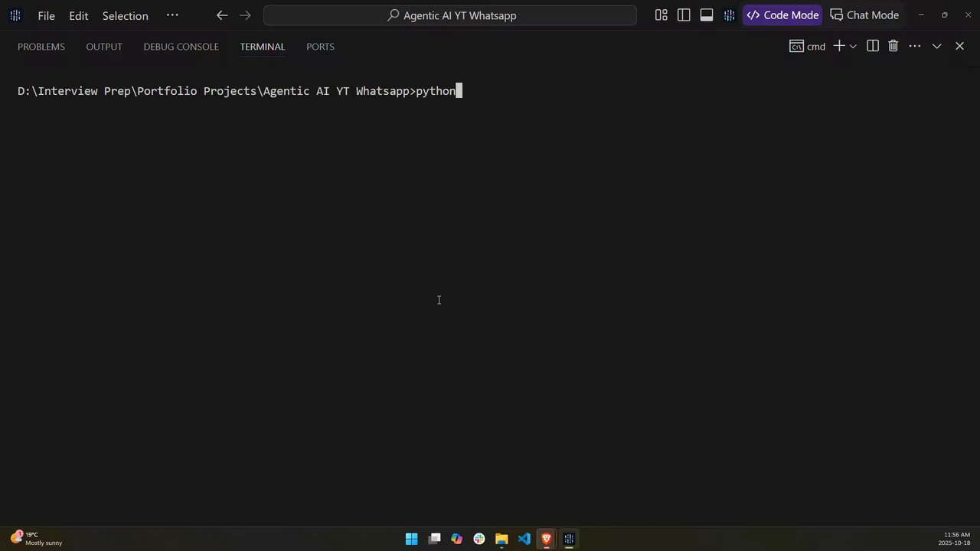The width and height of the screenshot is (980, 551).
Task: Select the Terminal tab
Action: [x=263, y=47]
